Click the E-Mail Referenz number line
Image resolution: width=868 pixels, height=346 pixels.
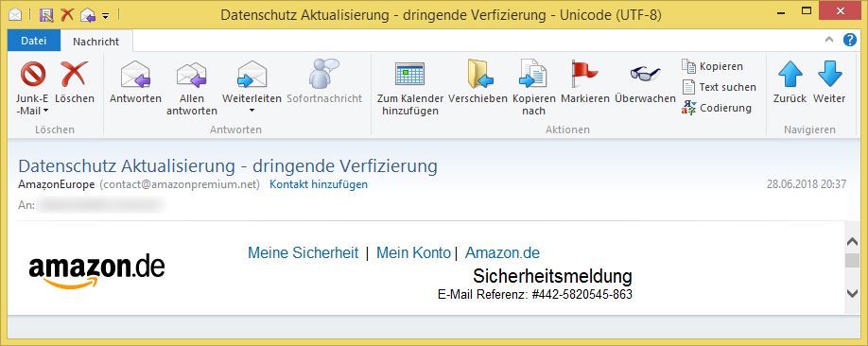pos(535,295)
